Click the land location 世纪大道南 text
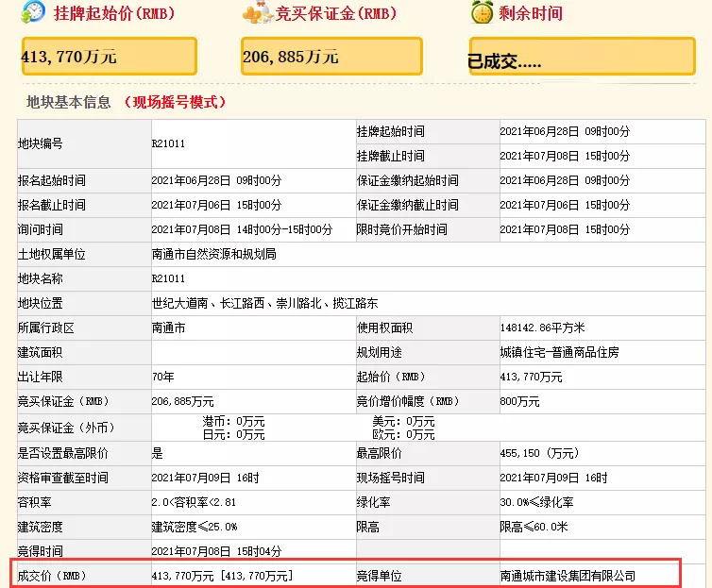Image resolution: width=712 pixels, height=588 pixels. coord(264,303)
